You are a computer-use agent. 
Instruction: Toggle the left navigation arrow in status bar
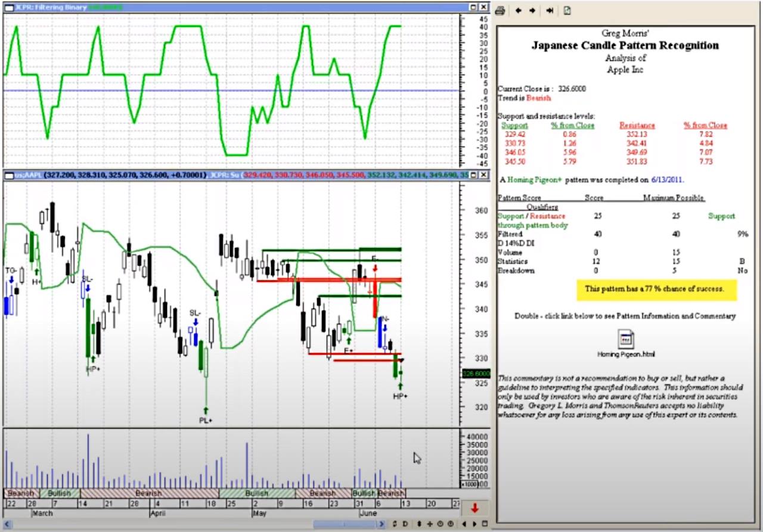point(464,524)
